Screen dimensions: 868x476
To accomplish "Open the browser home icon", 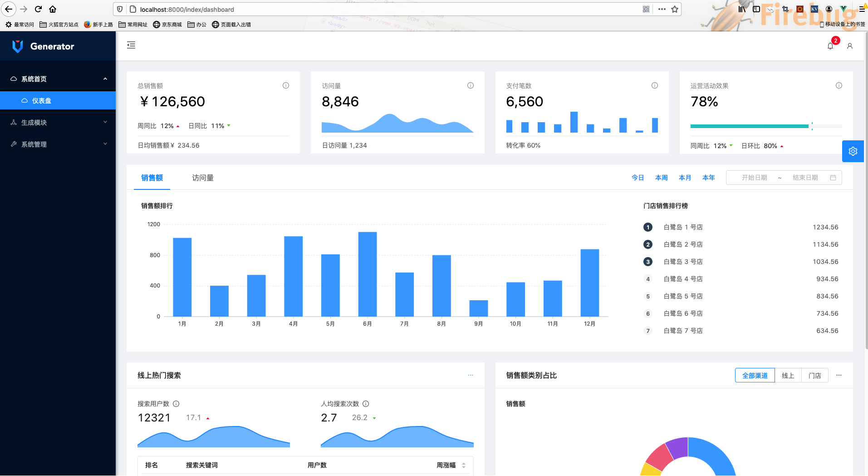I will tap(53, 9).
